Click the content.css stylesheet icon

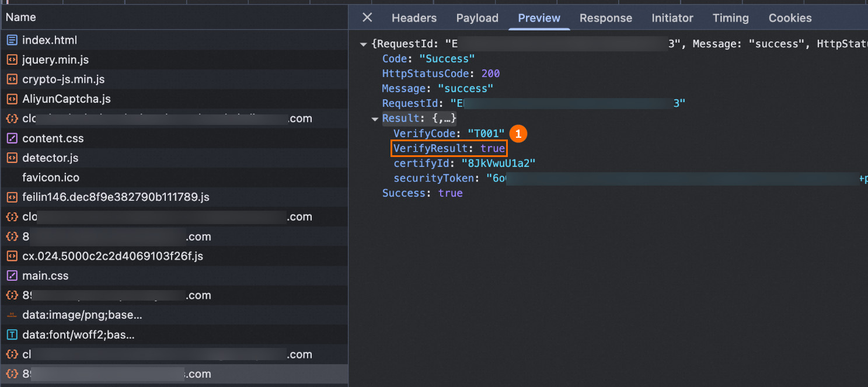click(12, 138)
